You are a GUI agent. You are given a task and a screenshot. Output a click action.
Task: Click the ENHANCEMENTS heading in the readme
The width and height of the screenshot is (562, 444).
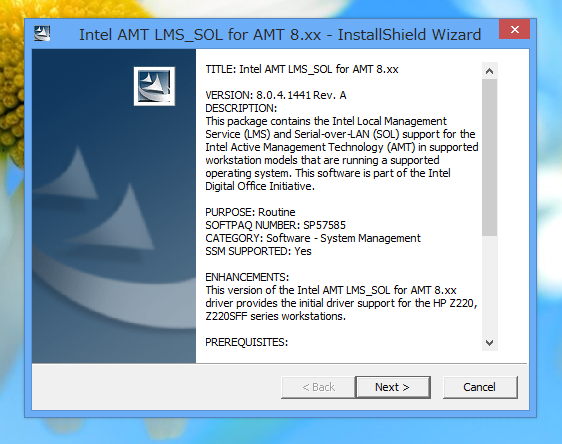[x=247, y=277]
